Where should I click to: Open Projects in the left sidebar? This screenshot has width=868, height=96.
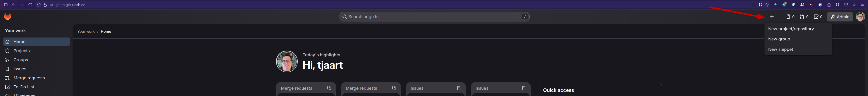pos(21,51)
